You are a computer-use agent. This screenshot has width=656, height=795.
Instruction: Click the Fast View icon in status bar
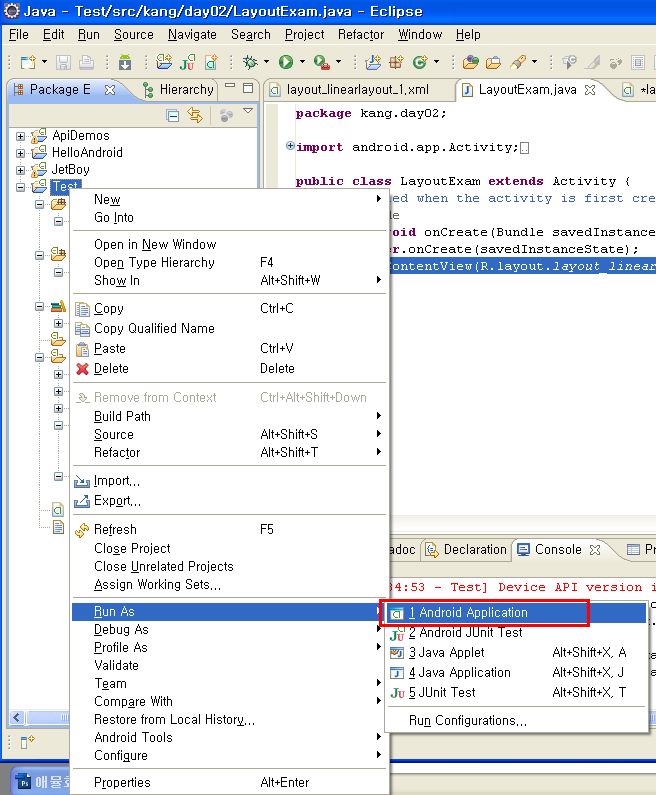27,742
